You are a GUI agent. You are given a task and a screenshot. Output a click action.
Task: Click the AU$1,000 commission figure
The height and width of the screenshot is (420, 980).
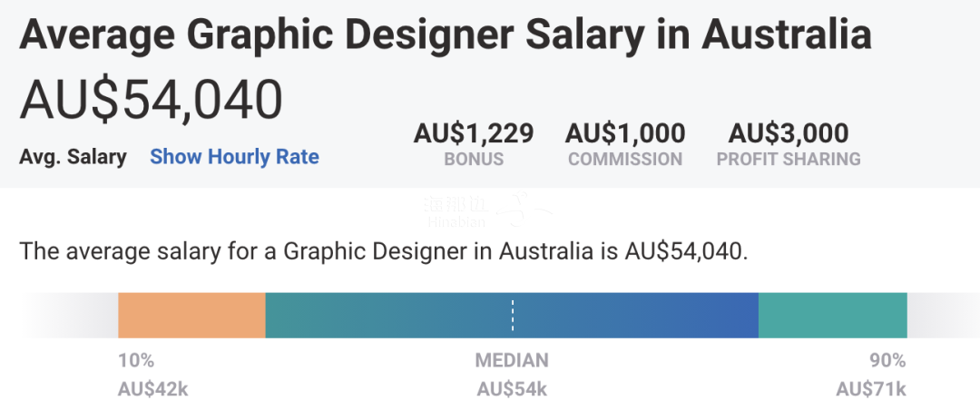625,133
